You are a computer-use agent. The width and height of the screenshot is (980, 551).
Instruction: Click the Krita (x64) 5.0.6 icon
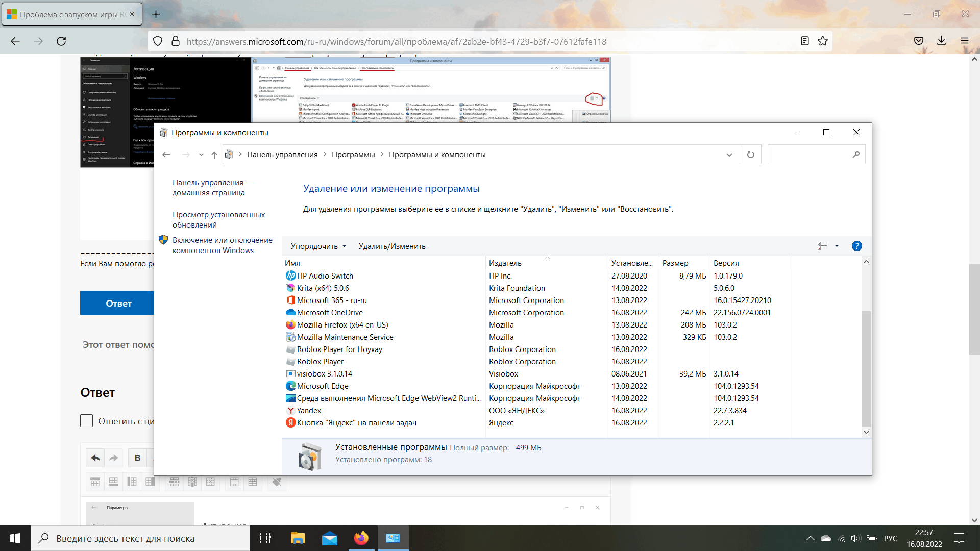290,288
